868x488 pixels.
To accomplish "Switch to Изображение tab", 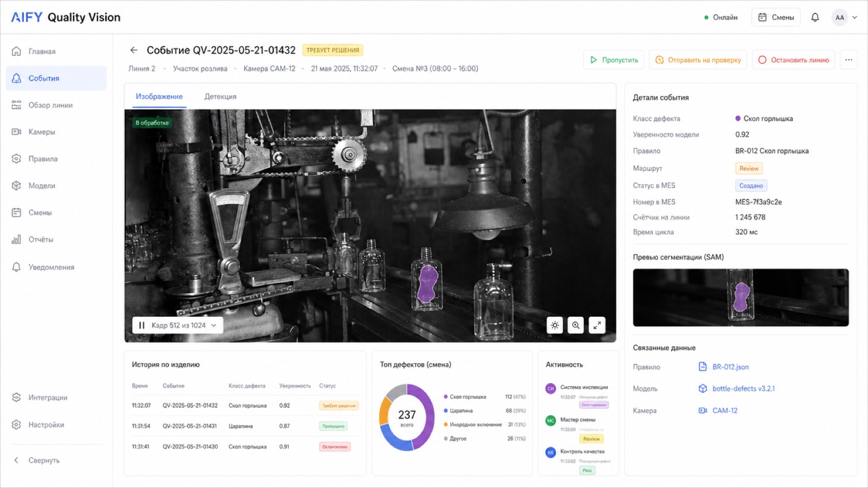I will [159, 97].
